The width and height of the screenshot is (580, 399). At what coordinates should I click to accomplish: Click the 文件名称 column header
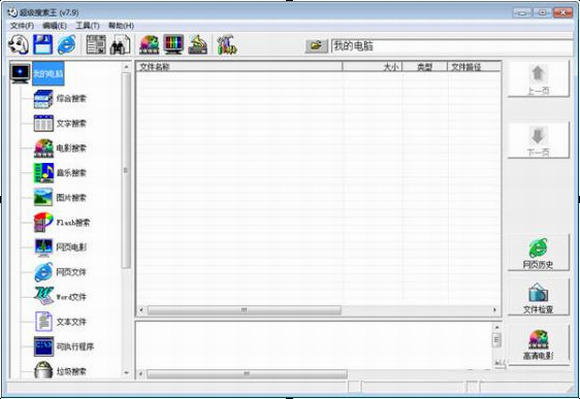point(239,67)
